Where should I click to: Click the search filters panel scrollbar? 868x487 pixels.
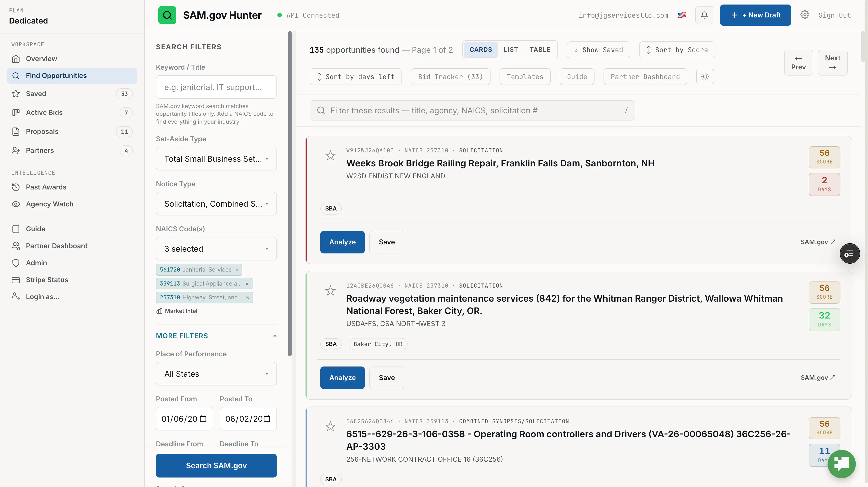point(290,194)
